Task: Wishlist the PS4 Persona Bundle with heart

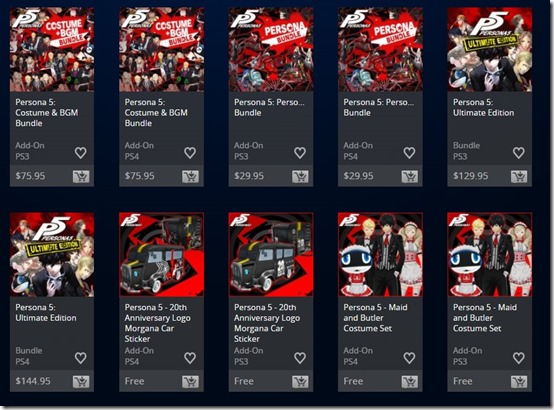Action: click(409, 153)
